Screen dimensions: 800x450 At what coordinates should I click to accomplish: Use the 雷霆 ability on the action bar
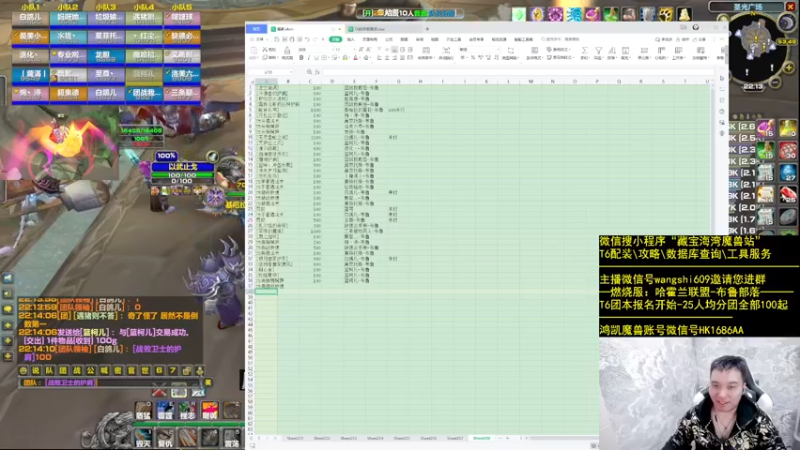pyautogui.click(x=165, y=411)
